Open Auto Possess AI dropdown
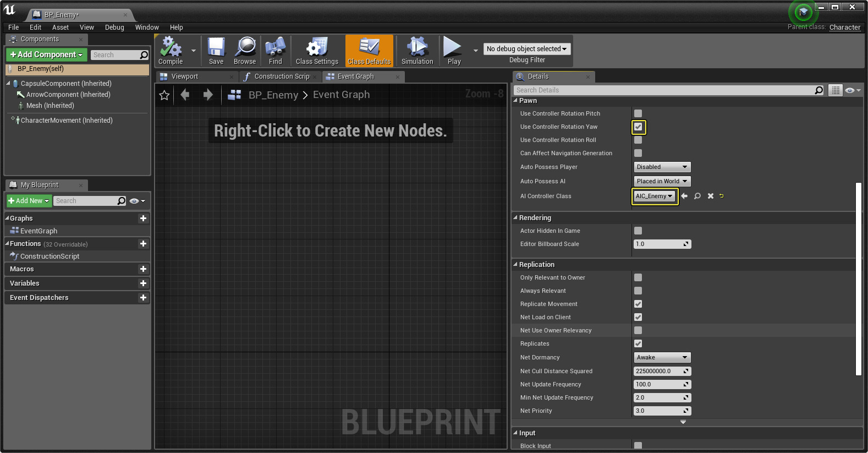This screenshot has width=868, height=453. coord(662,181)
